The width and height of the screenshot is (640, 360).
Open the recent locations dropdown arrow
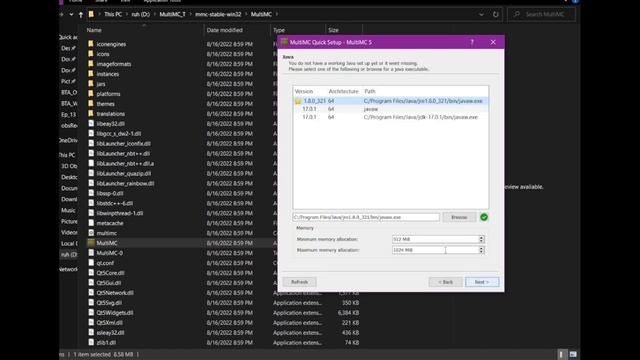coord(71,14)
